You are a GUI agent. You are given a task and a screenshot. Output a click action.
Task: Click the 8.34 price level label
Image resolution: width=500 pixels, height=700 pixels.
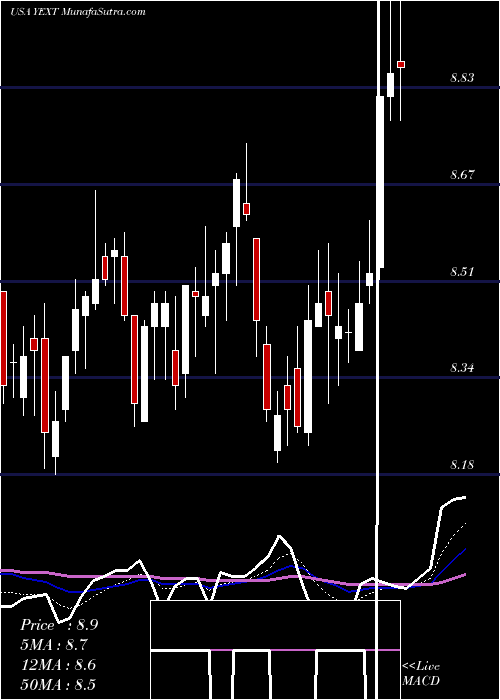tap(462, 368)
